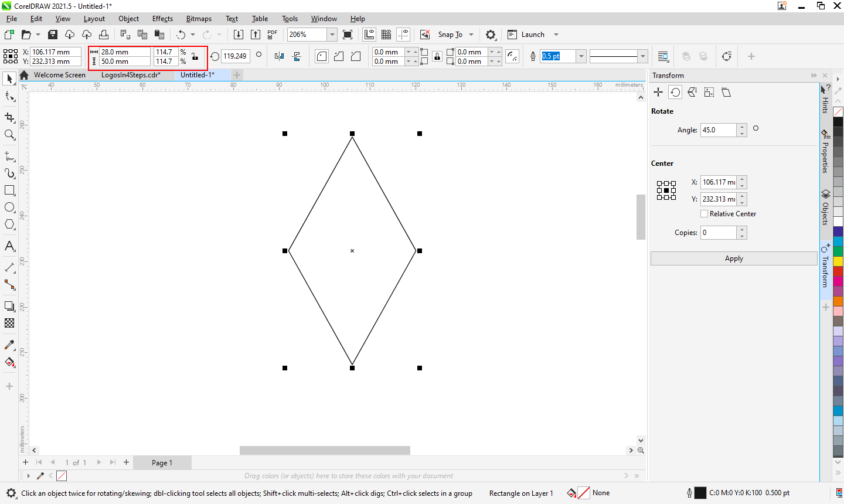Toggle the edit corners together lock
Viewport: 844px width, 504px height.
click(x=437, y=56)
